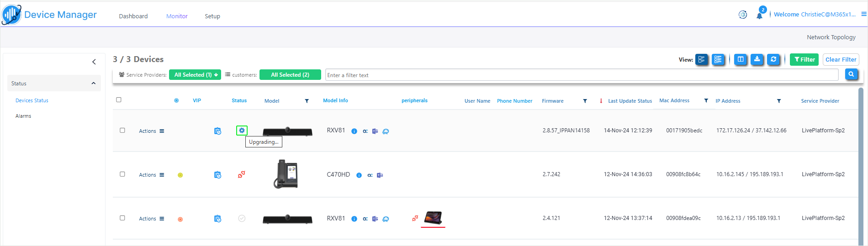Open customers All Selected (2) dropdown

click(x=290, y=74)
